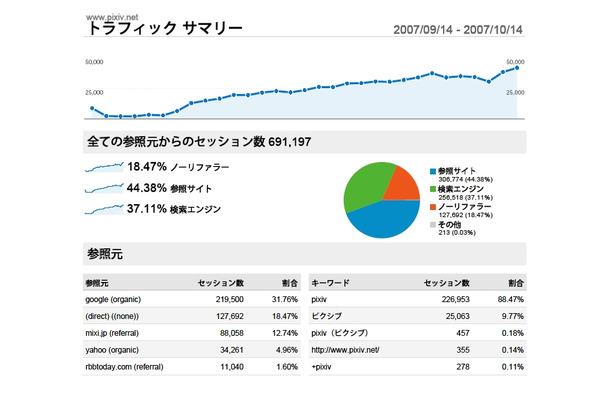Select the mixi.jp (referral) row
Image resolution: width=610 pixels, height=400 pixels.
pos(192,333)
